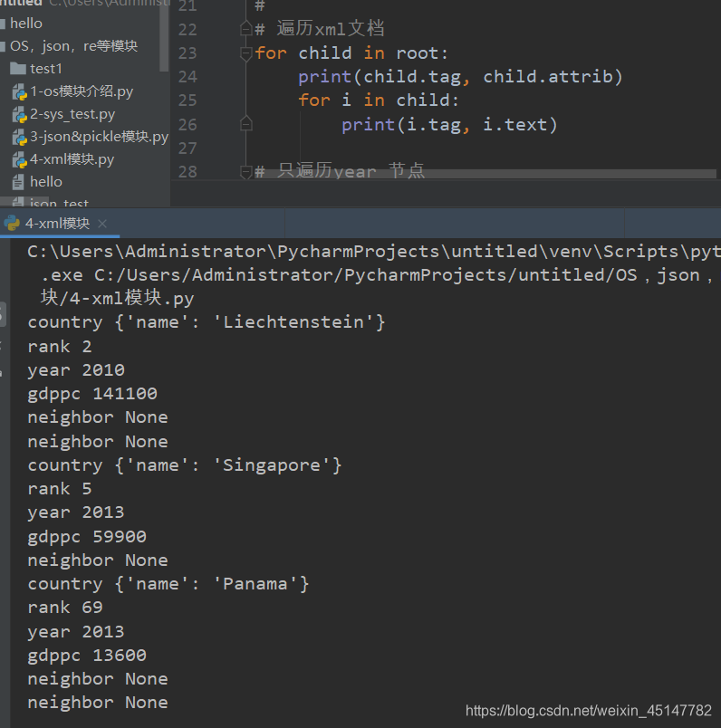Click on 'print(child.tag, child.attrib)' code line
Image resolution: width=721 pixels, height=728 pixels.
coord(460,77)
